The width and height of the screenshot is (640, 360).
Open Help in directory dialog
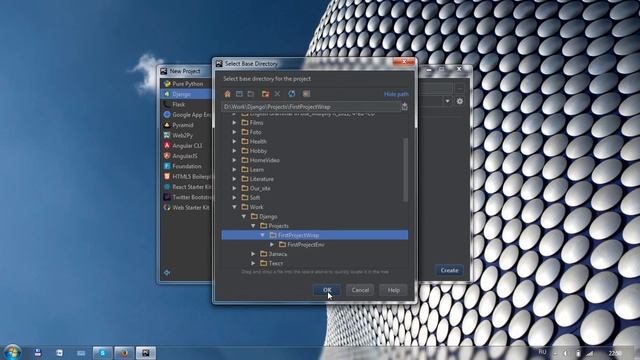(x=393, y=290)
